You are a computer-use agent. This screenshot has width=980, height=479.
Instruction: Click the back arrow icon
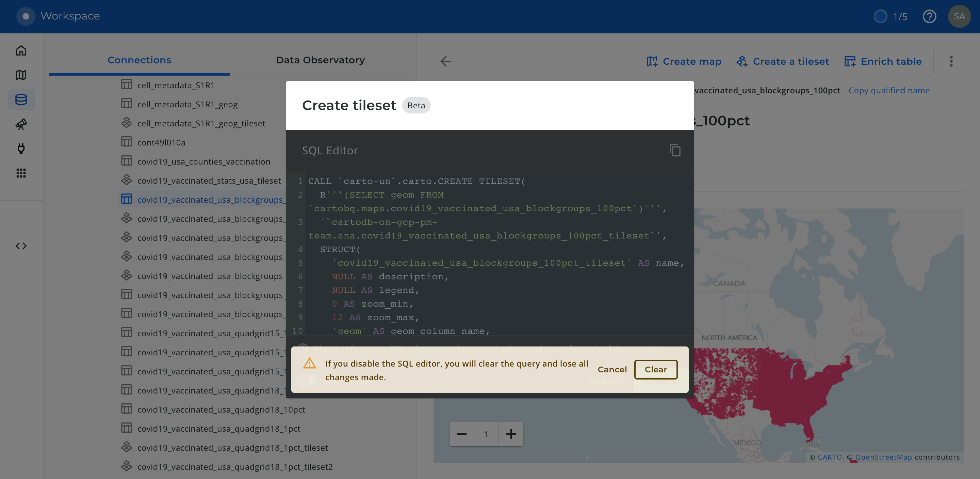click(445, 61)
